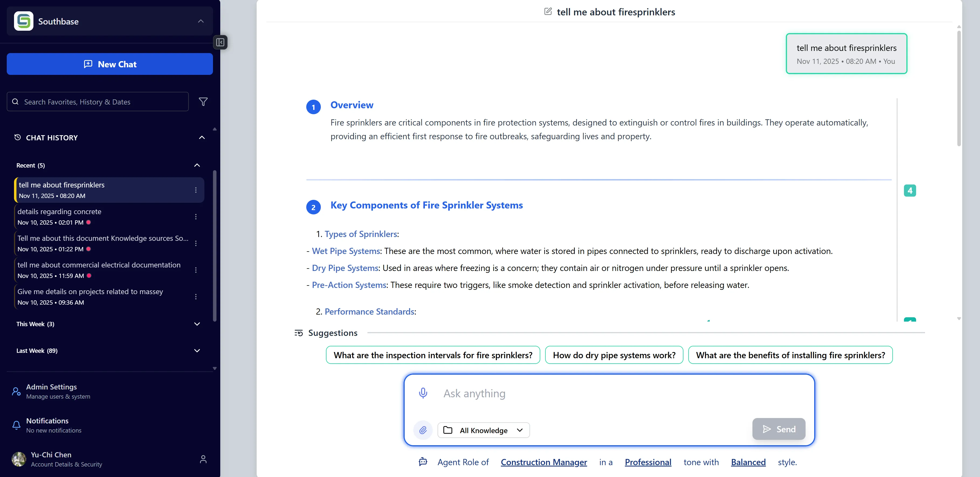The width and height of the screenshot is (980, 477).
Task: Click the paperclip attachment icon
Action: tap(423, 430)
